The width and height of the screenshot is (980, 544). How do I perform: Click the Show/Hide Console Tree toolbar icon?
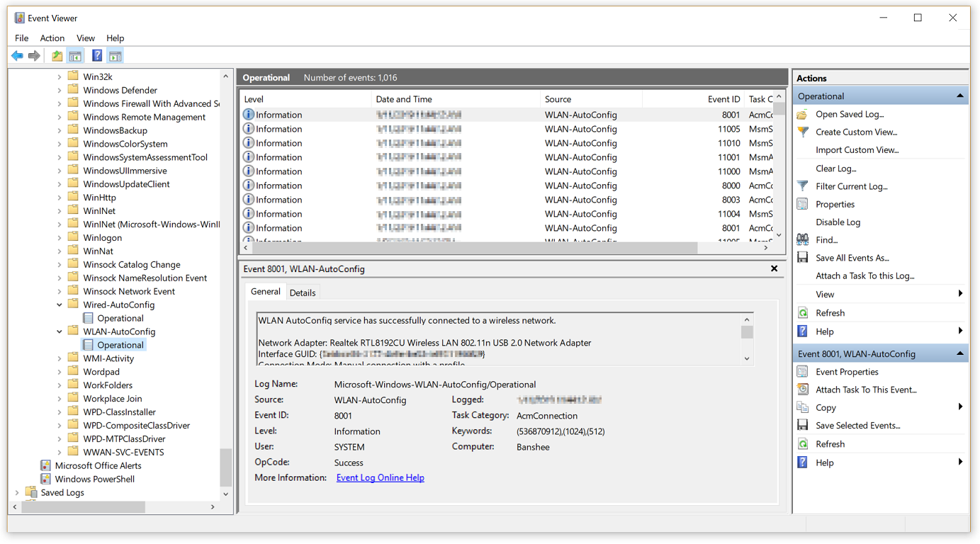pos(75,55)
